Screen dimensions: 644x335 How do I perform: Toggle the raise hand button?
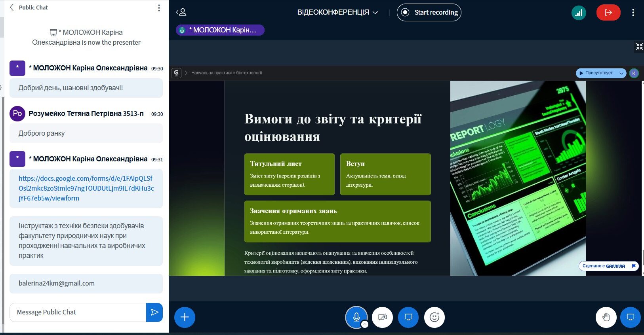point(606,317)
